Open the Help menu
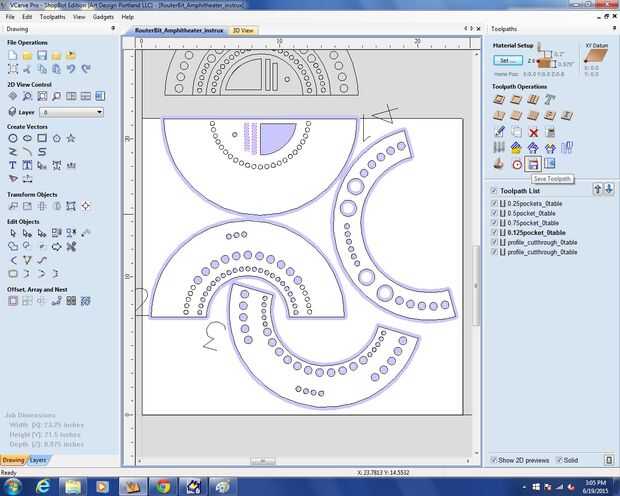620x496 pixels. 127,17
